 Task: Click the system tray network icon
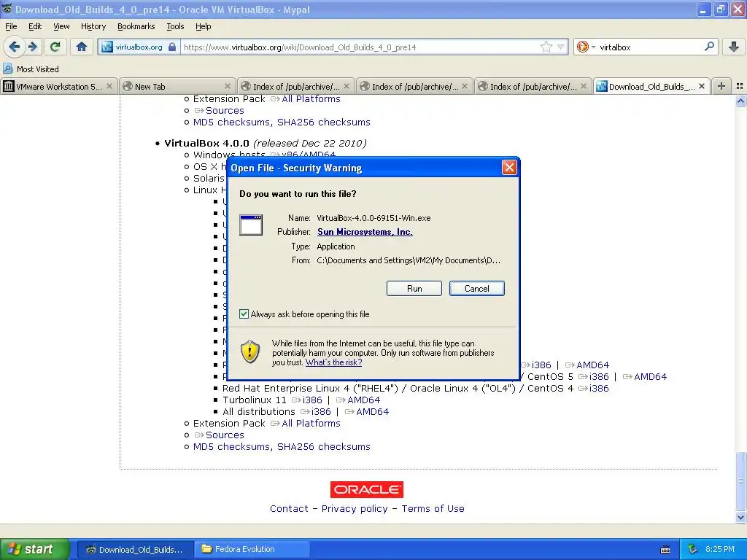point(692,549)
